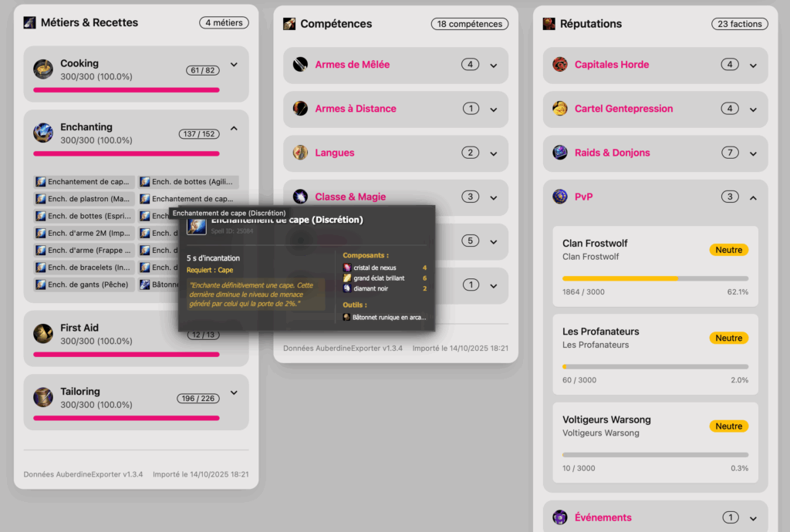Image resolution: width=790 pixels, height=532 pixels.
Task: Expand the Armes à Distance chevron
Action: (493, 109)
